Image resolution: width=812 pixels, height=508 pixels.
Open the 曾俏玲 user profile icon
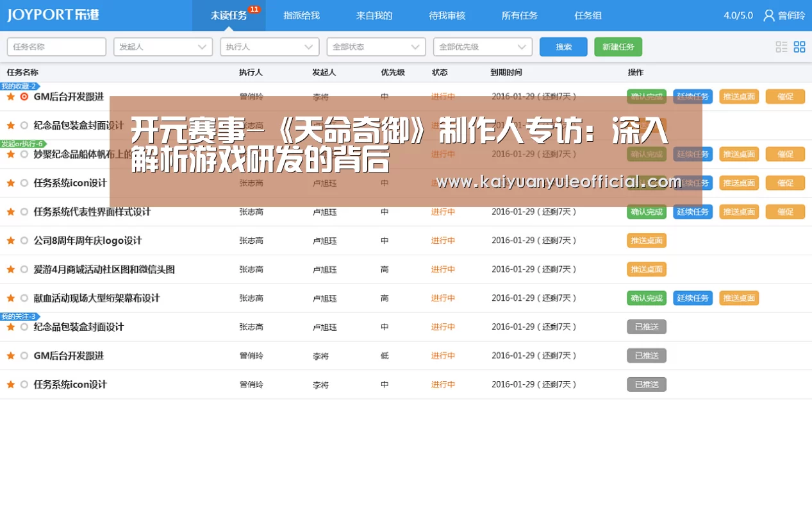[x=768, y=15]
